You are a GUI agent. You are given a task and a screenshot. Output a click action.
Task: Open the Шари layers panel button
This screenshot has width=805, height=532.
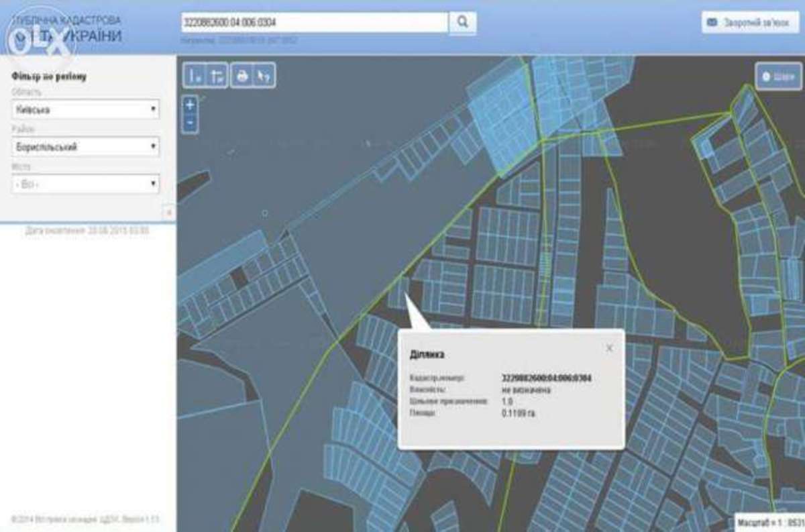click(778, 76)
